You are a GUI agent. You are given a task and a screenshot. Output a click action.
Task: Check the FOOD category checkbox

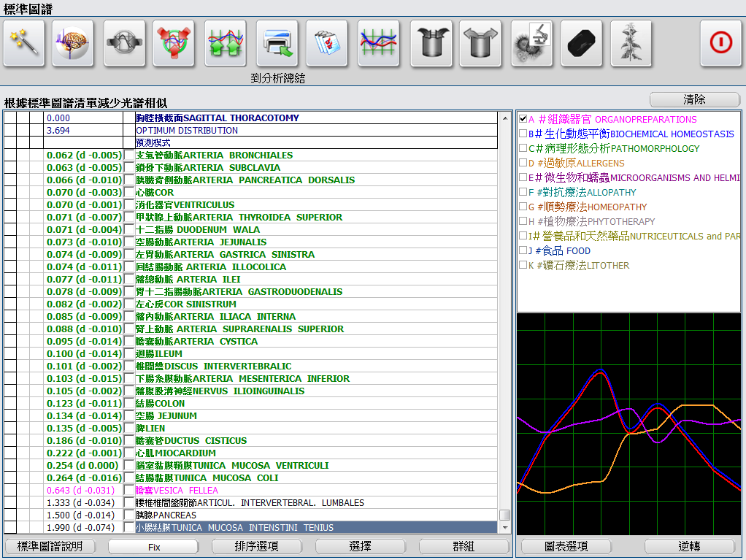(x=523, y=251)
